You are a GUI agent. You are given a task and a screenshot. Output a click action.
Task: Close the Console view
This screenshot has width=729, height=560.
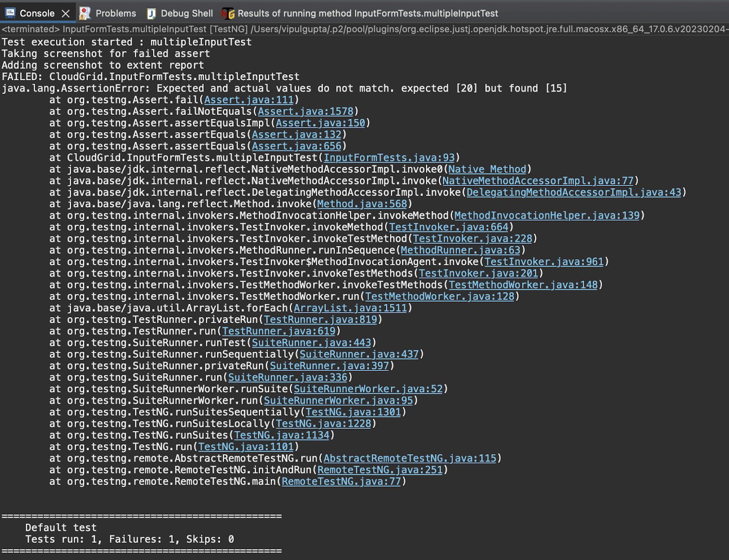65,13
